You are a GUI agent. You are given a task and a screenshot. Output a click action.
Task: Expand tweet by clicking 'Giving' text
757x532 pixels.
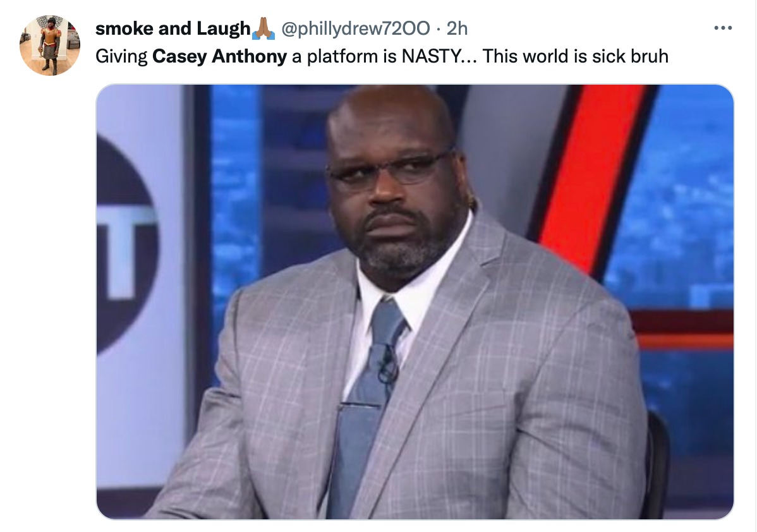[121, 56]
